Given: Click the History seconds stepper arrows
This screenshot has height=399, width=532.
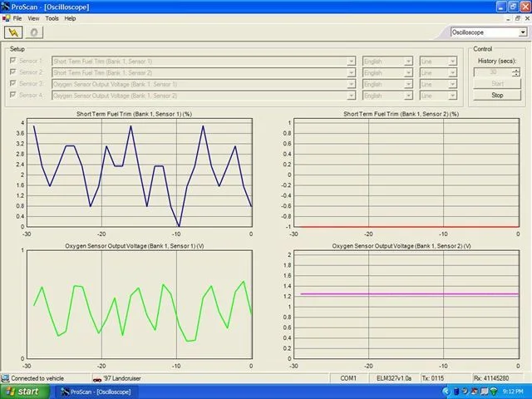Looking at the screenshot, I should (516, 72).
